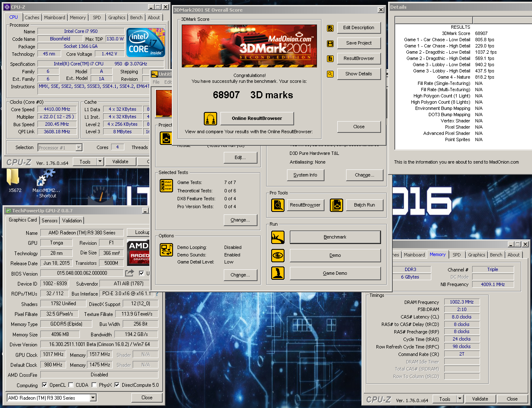The height and width of the screenshot is (408, 532).
Task: Toggle the OpenCL checkbox in GPU-Z
Action: 44,385
